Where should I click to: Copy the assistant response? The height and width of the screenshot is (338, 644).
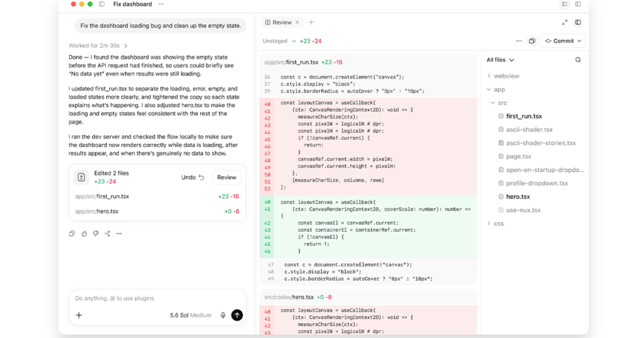point(72,234)
